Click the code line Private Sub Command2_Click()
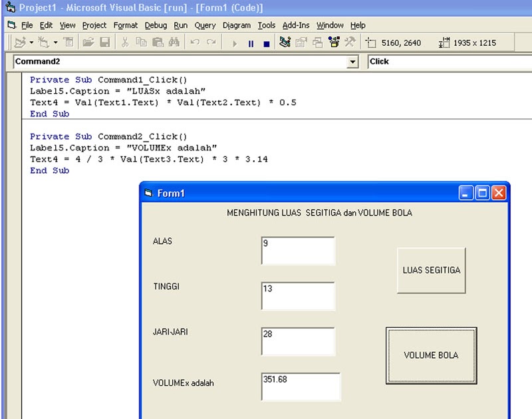 108,137
